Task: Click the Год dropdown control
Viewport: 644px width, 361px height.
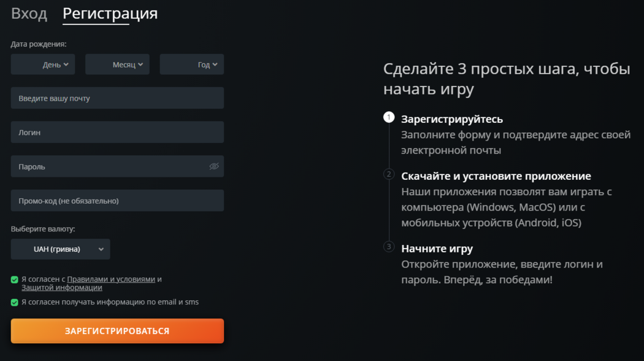Action: coord(192,64)
